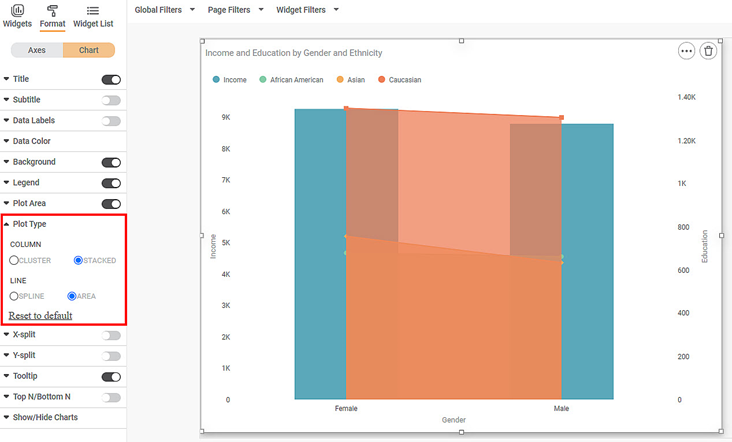The width and height of the screenshot is (732, 442).
Task: Delete the chart with trash icon
Action: [708, 51]
